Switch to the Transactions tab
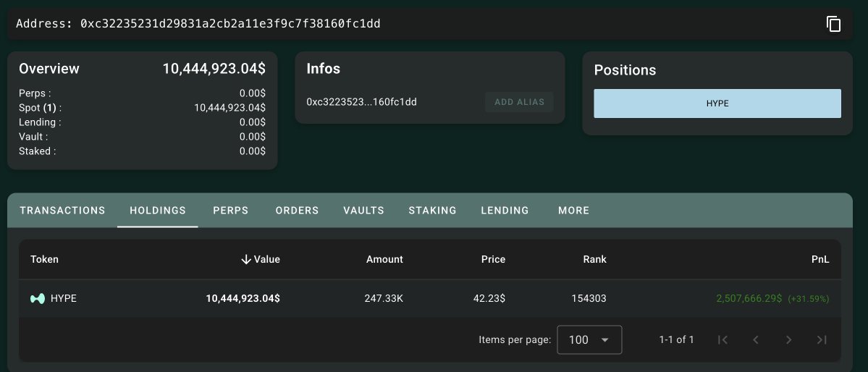 (62, 211)
